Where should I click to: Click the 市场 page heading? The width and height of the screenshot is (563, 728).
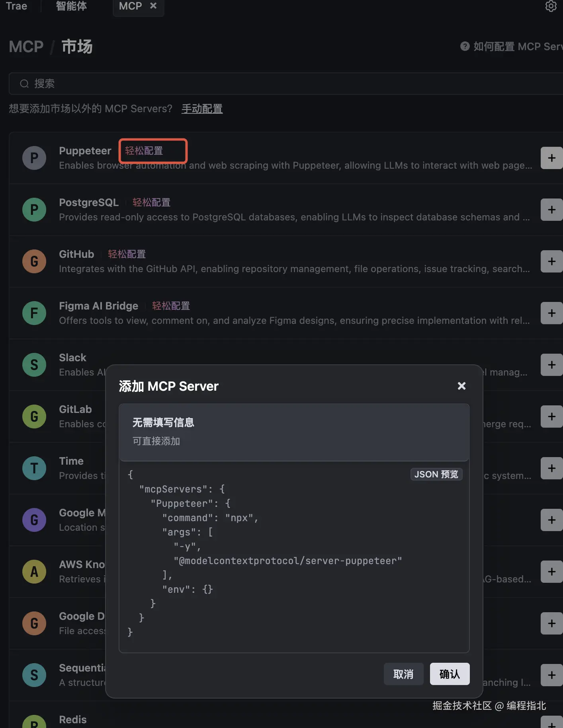[77, 47]
